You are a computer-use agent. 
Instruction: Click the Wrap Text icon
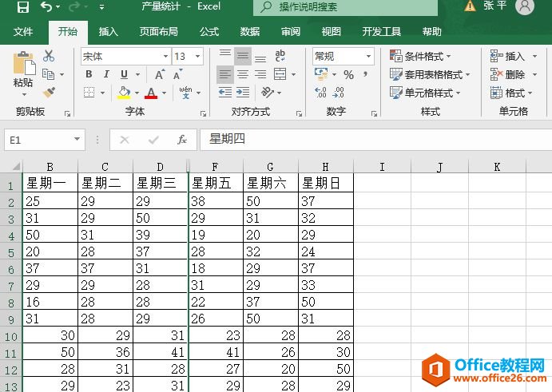280,56
